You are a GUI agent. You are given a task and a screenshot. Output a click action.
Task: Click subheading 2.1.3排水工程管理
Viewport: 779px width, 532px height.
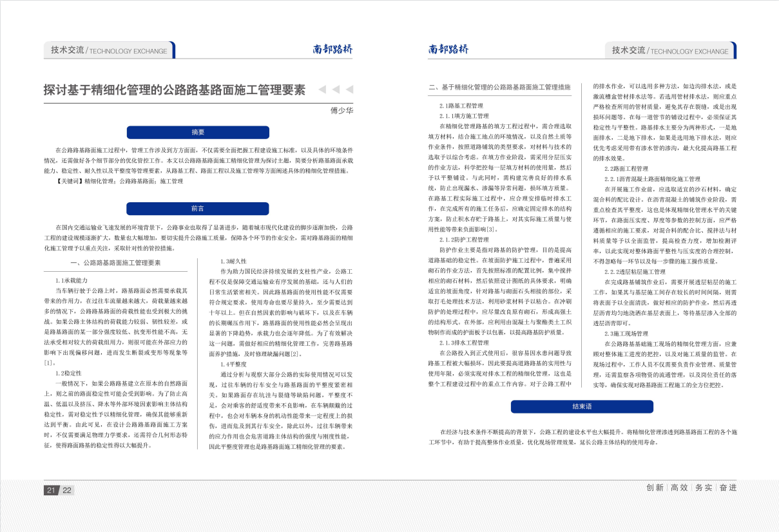pyautogui.click(x=464, y=343)
